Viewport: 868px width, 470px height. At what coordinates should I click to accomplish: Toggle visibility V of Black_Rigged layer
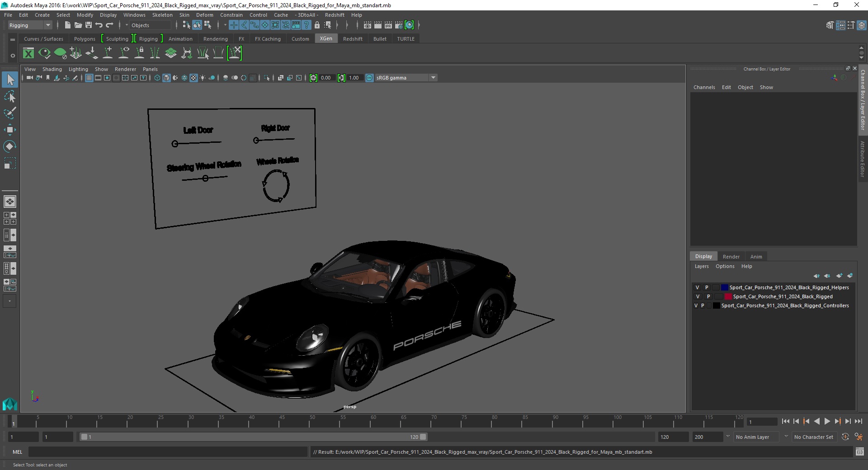coord(698,296)
